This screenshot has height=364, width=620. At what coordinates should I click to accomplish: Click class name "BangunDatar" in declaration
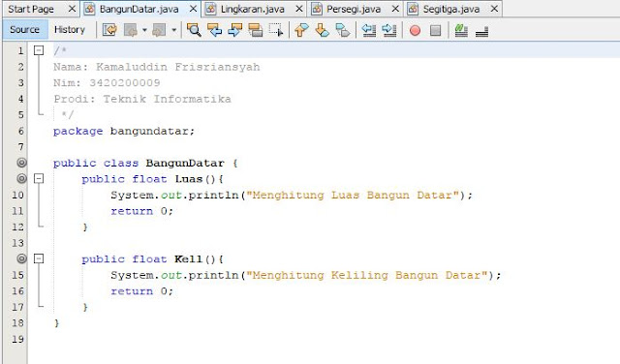185,163
